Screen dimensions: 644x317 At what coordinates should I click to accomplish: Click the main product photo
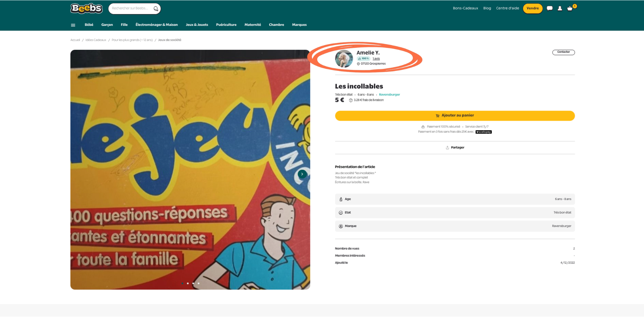point(190,170)
